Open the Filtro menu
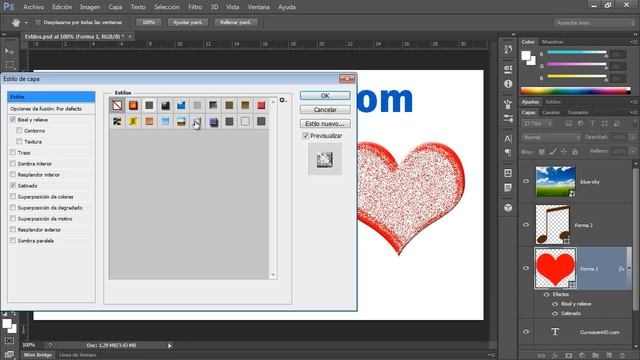The width and height of the screenshot is (640, 360). tap(195, 7)
